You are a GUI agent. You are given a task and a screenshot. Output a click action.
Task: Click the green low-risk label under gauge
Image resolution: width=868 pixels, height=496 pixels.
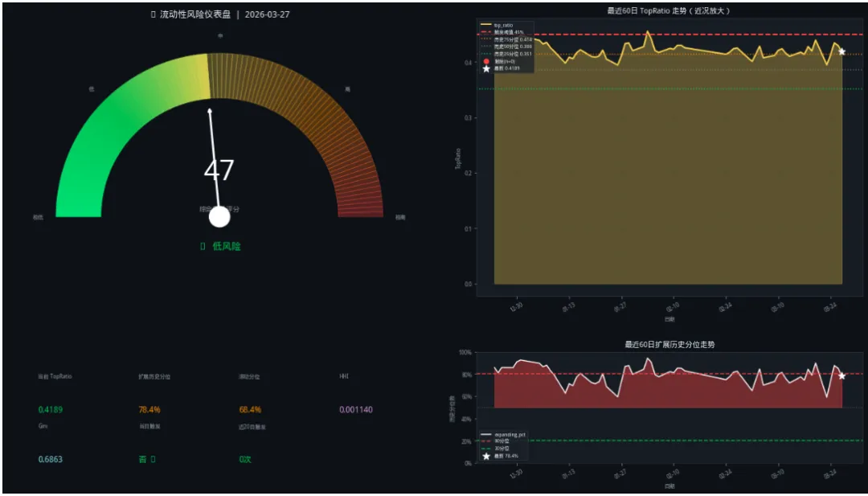point(220,246)
